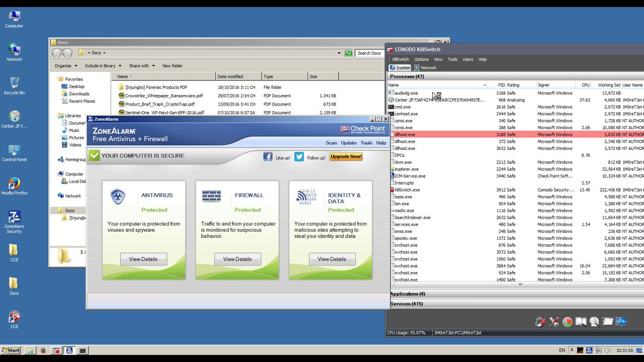Open the pie chart usage icon in KillSwitch
644x362 pixels.
click(568, 322)
